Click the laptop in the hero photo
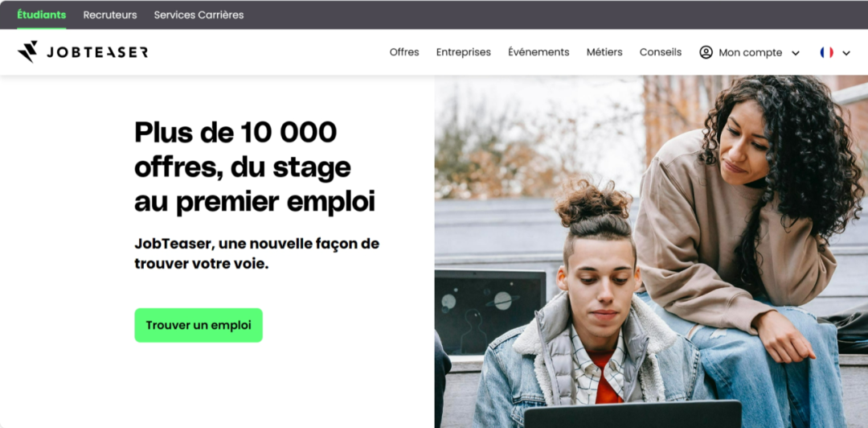 point(633,414)
